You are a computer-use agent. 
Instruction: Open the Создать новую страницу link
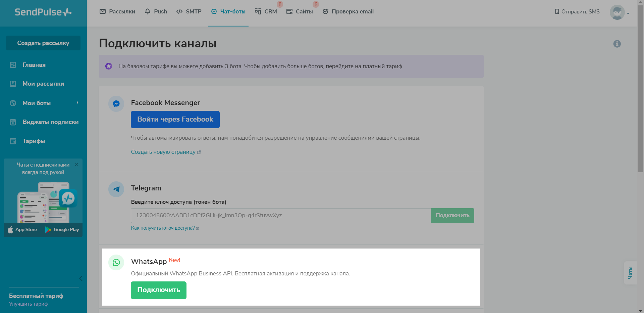pos(166,152)
